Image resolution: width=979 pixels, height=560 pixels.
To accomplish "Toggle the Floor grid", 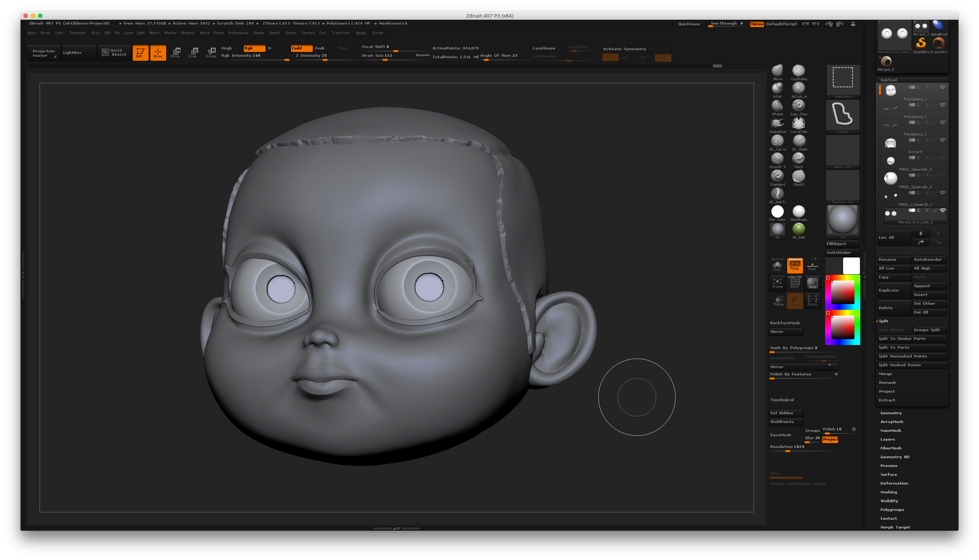I will click(x=812, y=266).
